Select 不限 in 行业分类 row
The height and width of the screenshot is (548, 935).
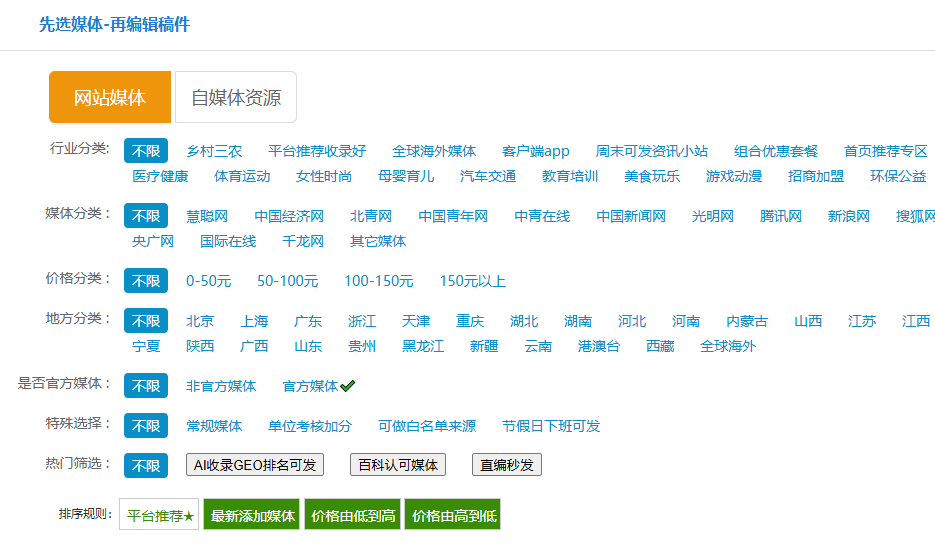pyautogui.click(x=146, y=151)
